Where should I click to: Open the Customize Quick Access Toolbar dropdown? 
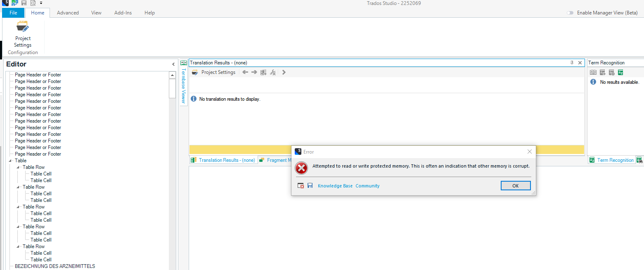[x=41, y=3]
